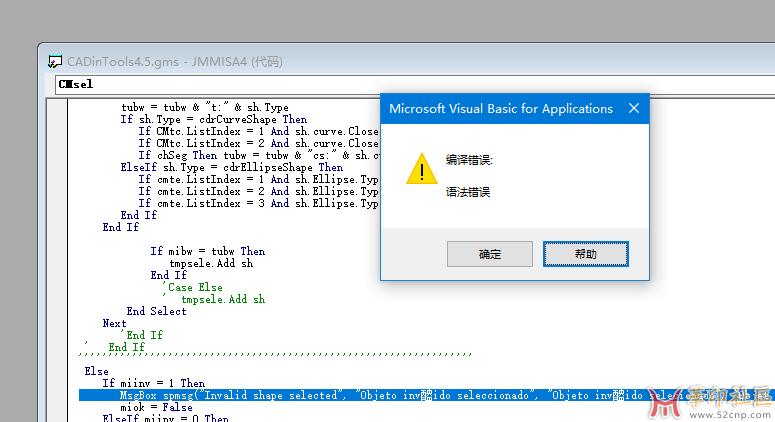Image resolution: width=775 pixels, height=422 pixels.
Task: Click the 'Next' keyword line
Action: [114, 323]
